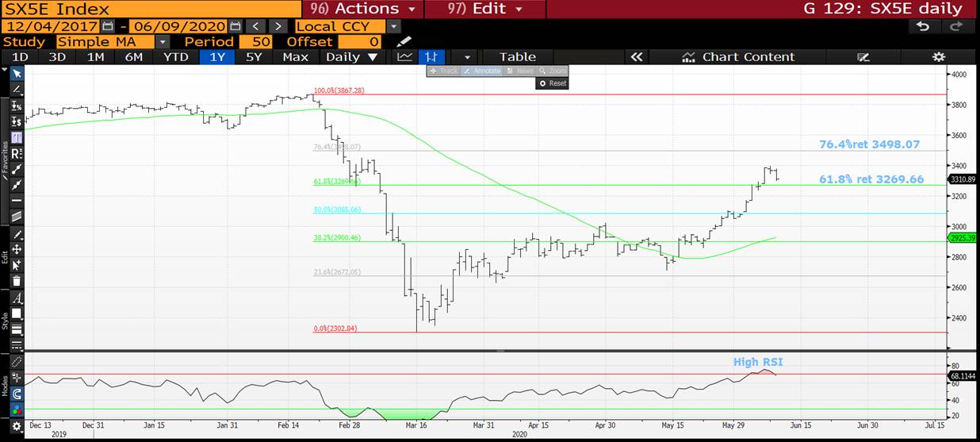Open the Daily periodicity dropdown
Viewport: 980px width, 442px height.
(x=352, y=57)
